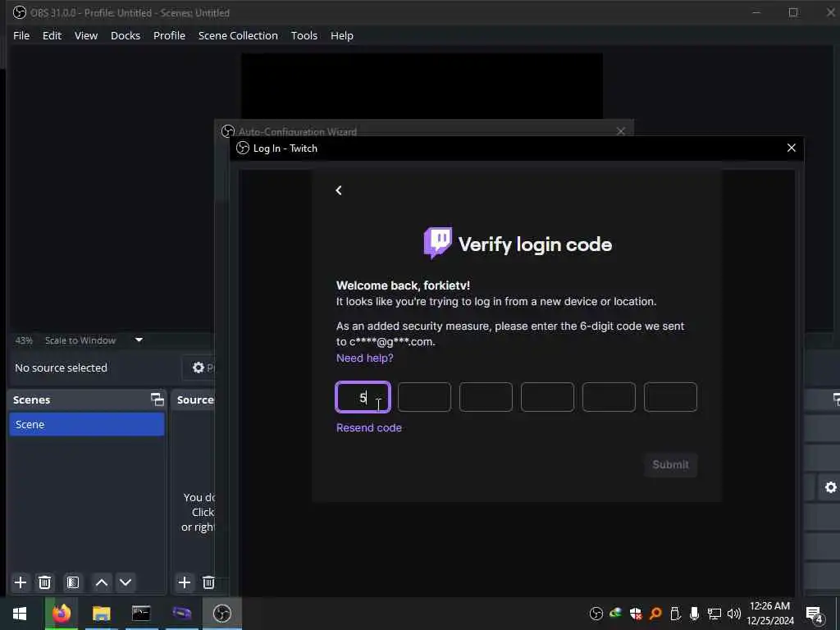
Task: Add a source with the plus icon
Action: click(185, 582)
